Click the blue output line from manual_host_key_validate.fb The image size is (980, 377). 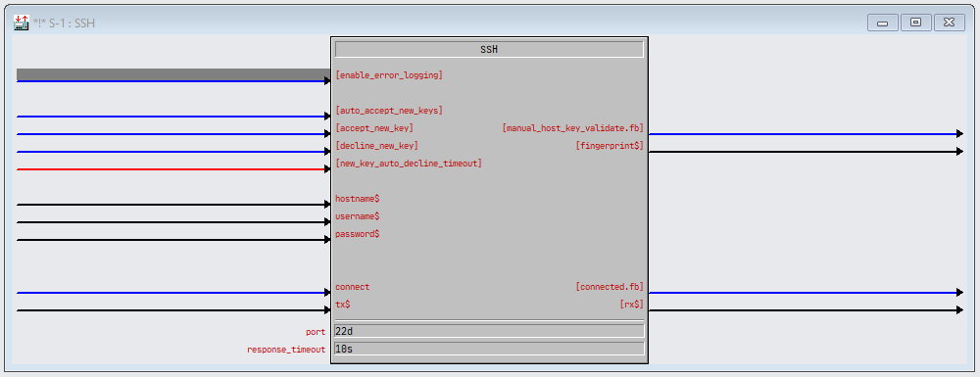click(x=806, y=133)
